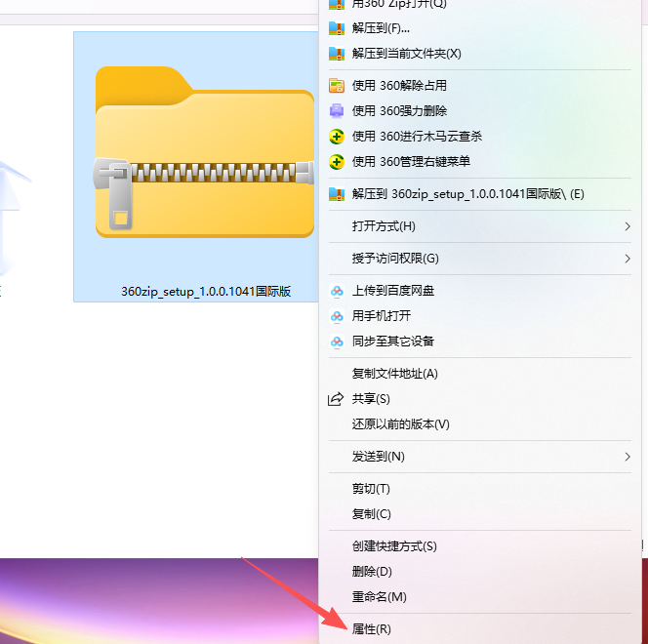Image resolution: width=648 pixels, height=644 pixels.
Task: Click the shredder icon beside 使用 360强力删除
Action: click(x=337, y=110)
